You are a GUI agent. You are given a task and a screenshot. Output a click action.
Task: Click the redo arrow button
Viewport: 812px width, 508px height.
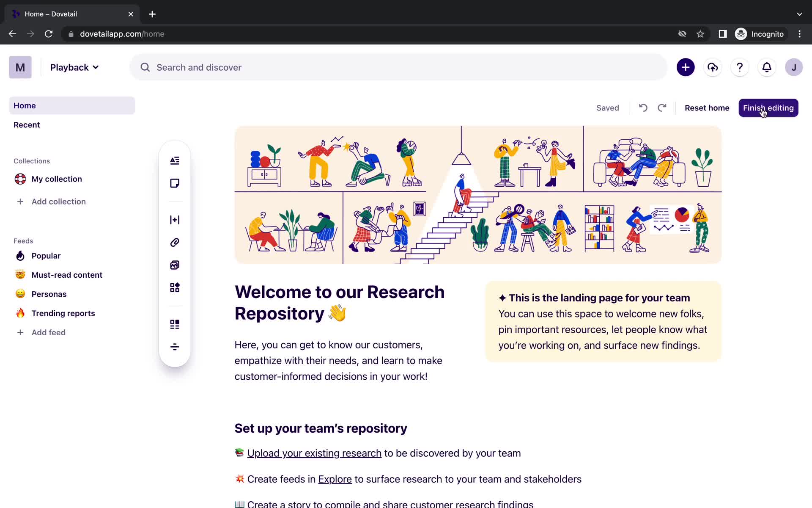pyautogui.click(x=662, y=108)
